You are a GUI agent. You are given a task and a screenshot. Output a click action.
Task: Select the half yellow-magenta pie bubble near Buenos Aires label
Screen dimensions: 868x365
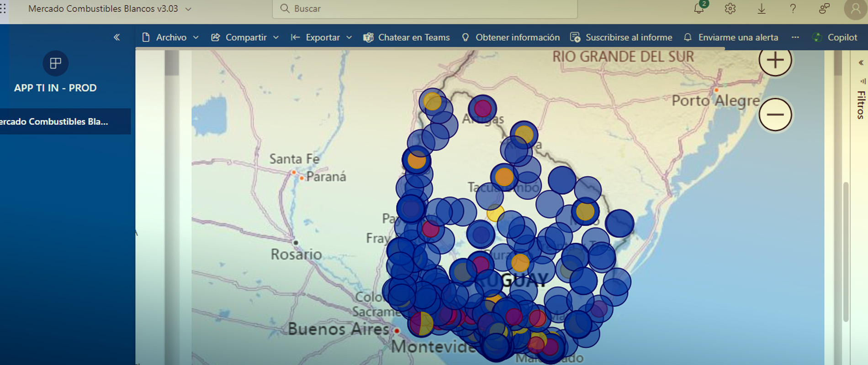point(421,323)
